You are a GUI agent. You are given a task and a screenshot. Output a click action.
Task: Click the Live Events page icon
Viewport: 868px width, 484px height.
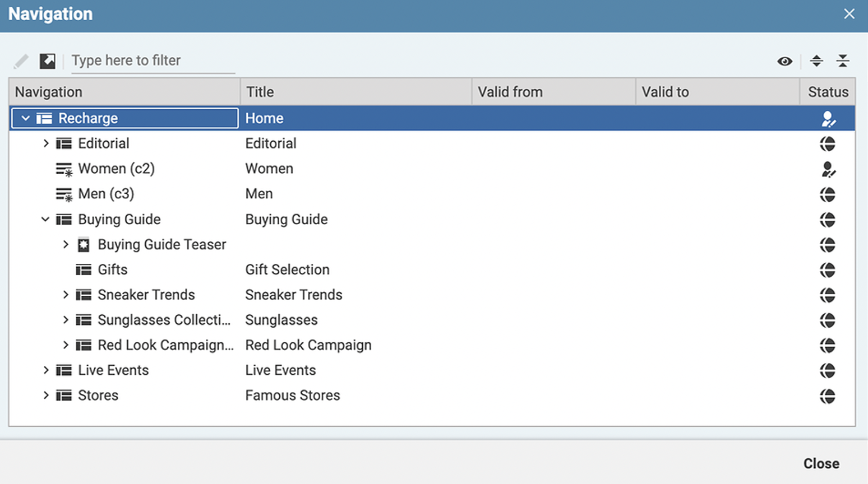point(64,370)
